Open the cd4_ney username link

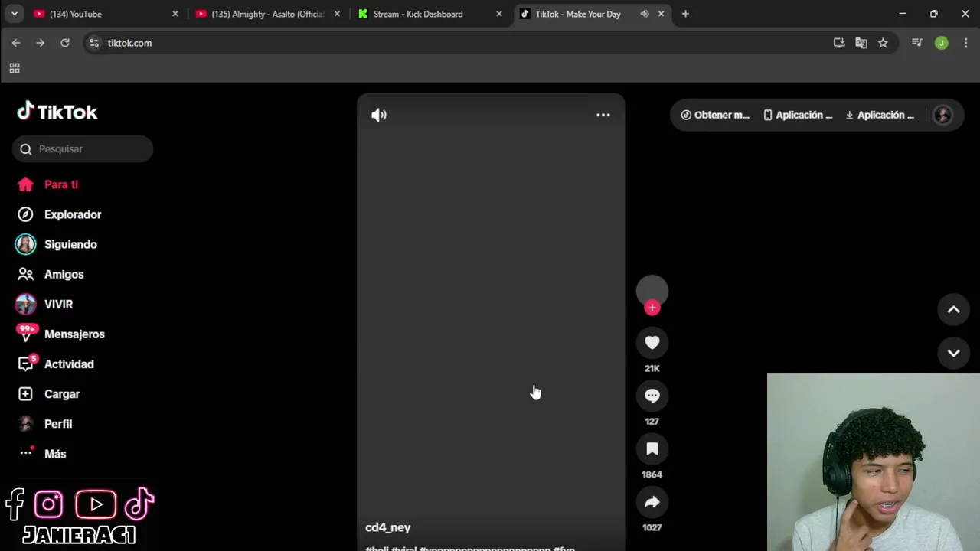point(387,527)
